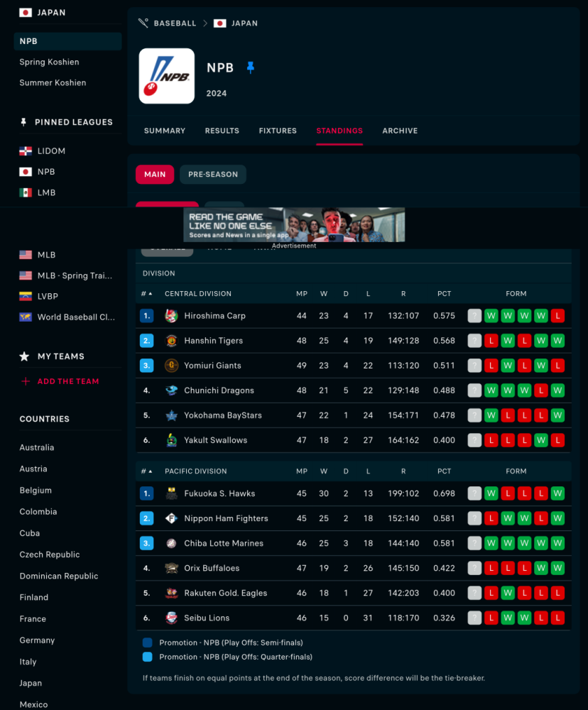Click the World Baseball Classic icon

click(x=26, y=317)
